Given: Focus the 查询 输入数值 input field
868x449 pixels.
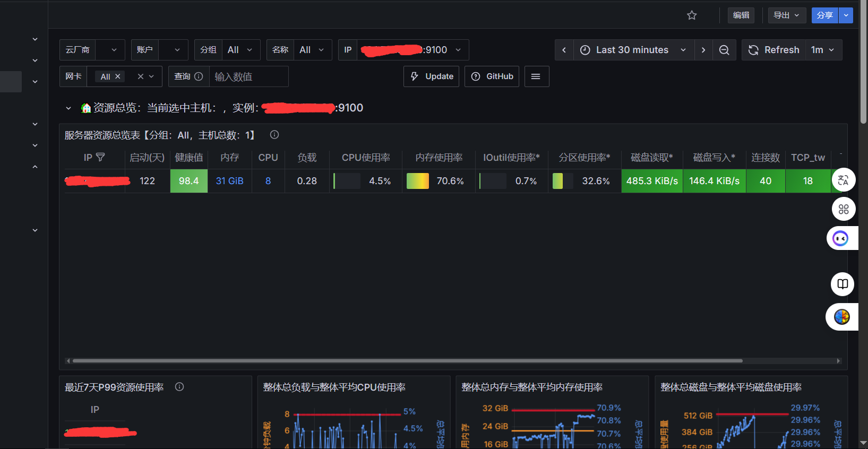Looking at the screenshot, I should point(248,76).
